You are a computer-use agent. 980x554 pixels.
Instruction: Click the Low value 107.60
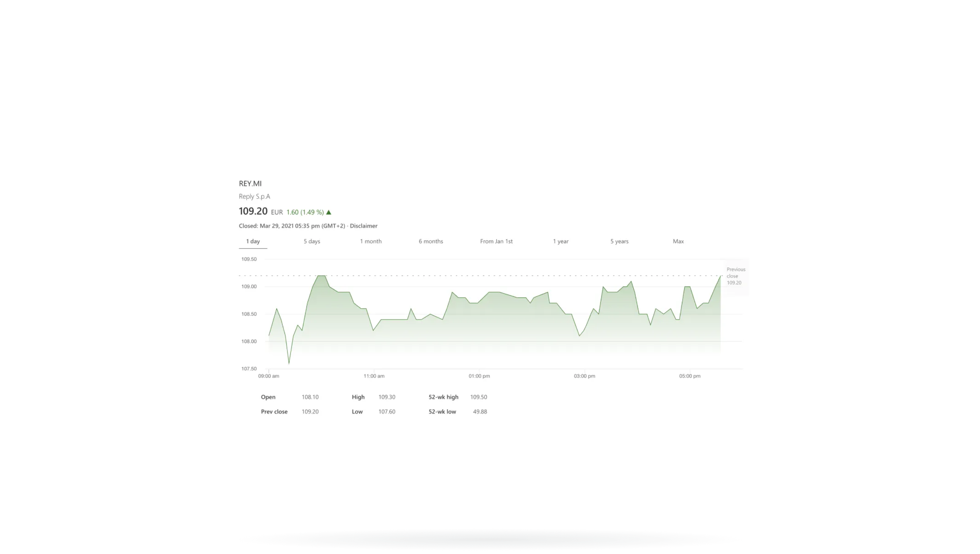coord(386,411)
